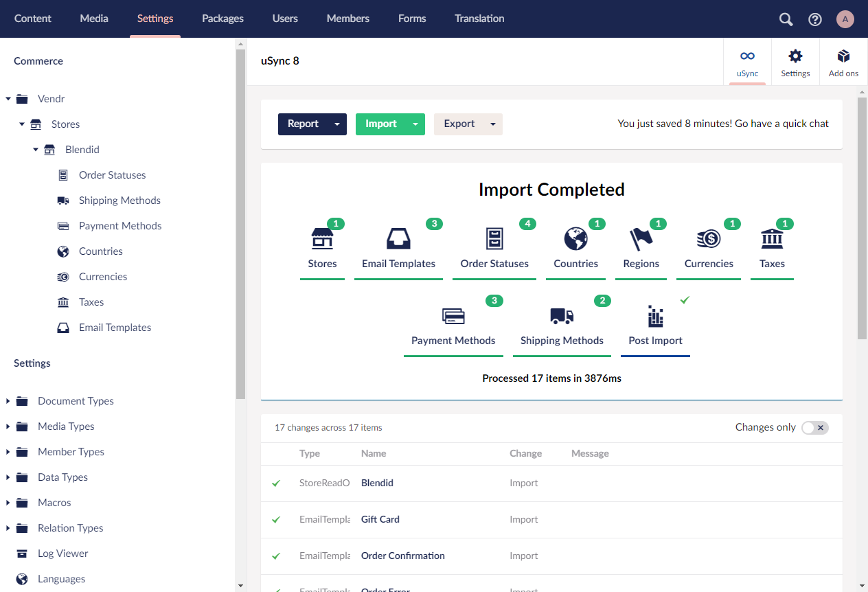This screenshot has width=868, height=592.
Task: Open the Report button dropdown arrow
Action: point(337,124)
